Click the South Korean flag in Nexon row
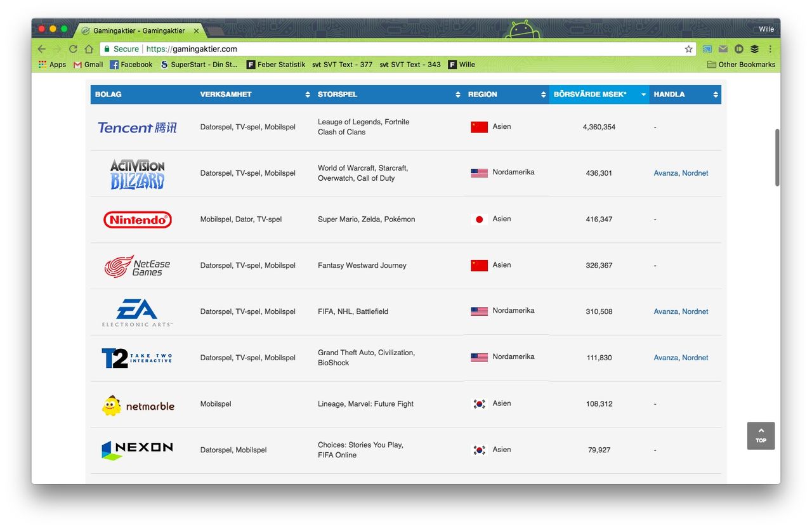This screenshot has height=529, width=812. (479, 450)
